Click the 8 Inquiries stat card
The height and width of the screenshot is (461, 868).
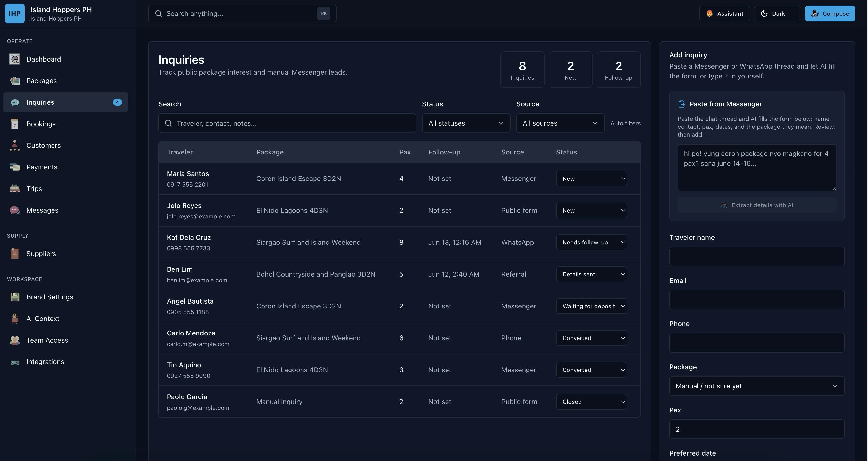[x=522, y=70]
